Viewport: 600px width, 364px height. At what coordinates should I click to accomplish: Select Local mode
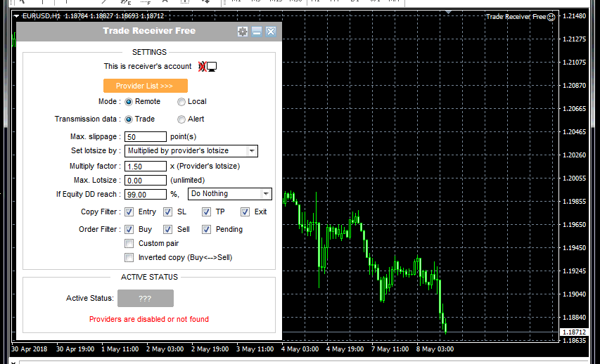coord(181,102)
